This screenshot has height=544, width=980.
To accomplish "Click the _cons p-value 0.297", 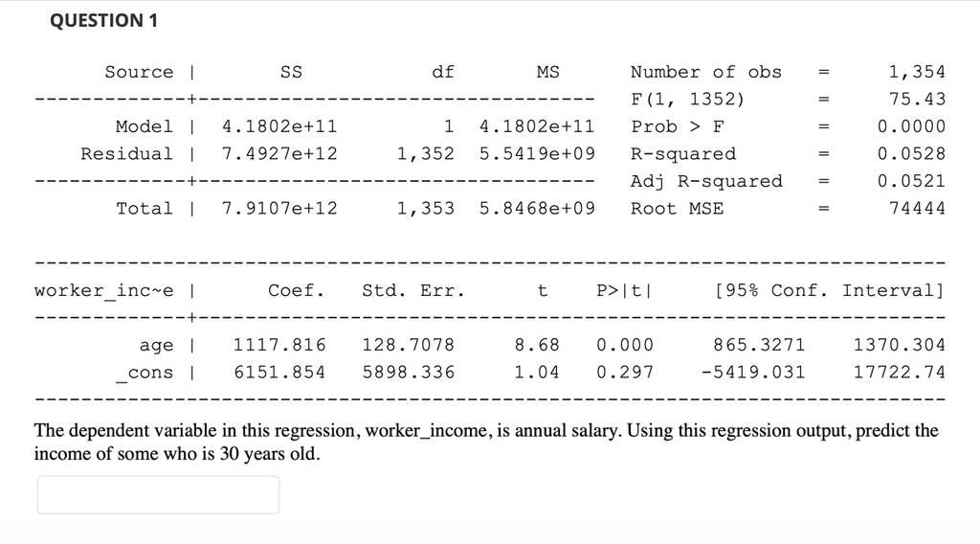I will click(x=624, y=372).
